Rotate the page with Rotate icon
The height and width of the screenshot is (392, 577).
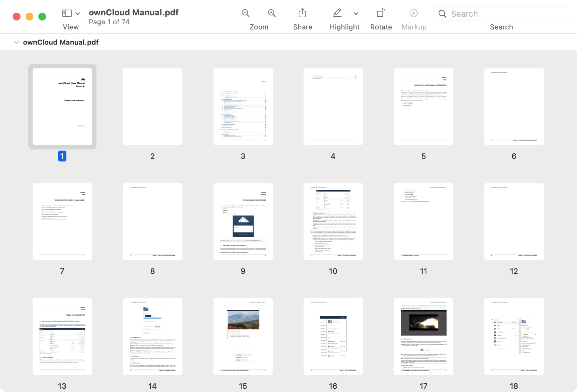click(x=381, y=13)
